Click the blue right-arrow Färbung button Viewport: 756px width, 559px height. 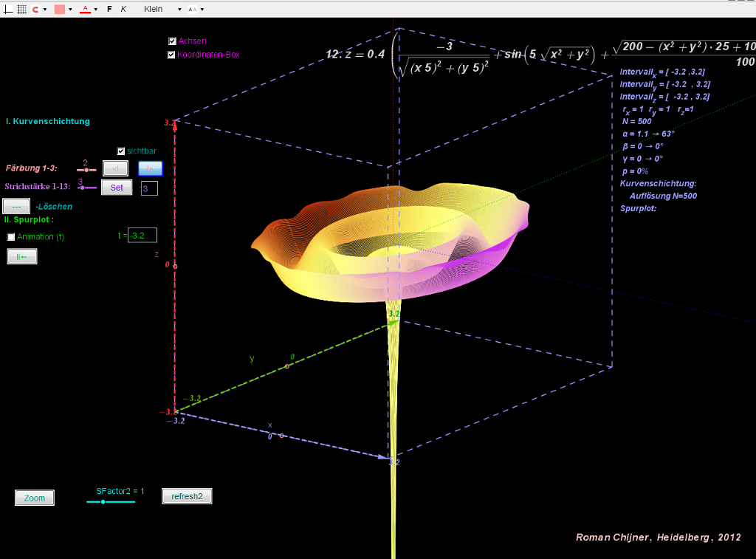[x=151, y=168]
